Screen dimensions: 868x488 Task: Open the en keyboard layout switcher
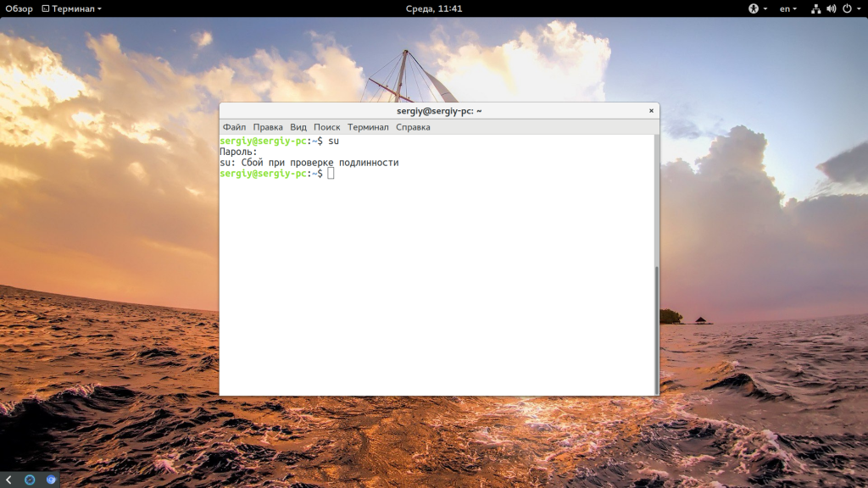tap(786, 8)
